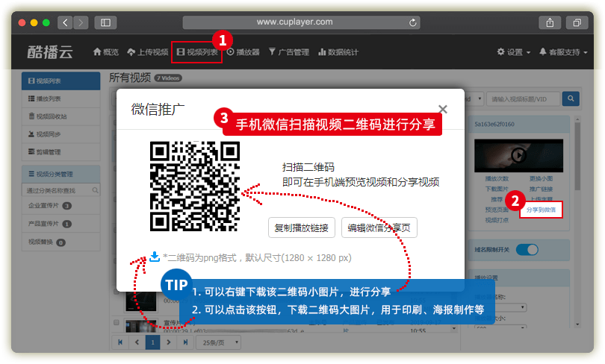This screenshot has height=364, width=605.
Task: Click the blue search magnifier button
Action: (571, 98)
